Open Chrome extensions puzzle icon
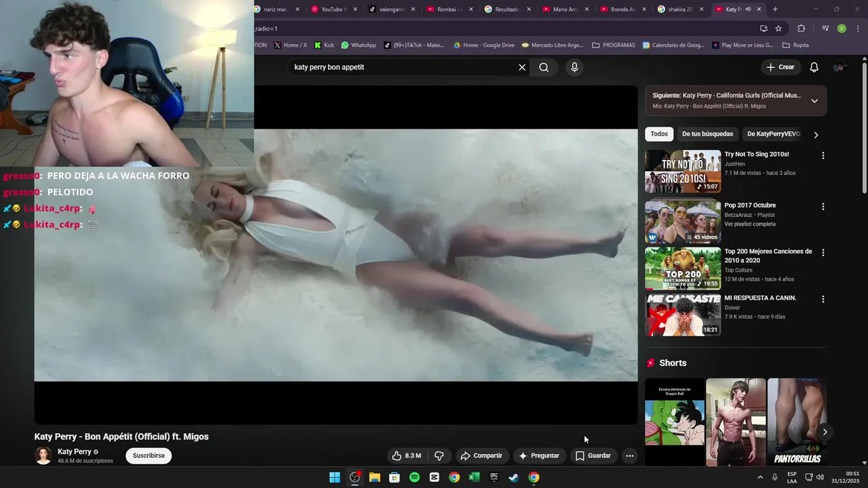Image resolution: width=868 pixels, height=488 pixels. pos(802,28)
